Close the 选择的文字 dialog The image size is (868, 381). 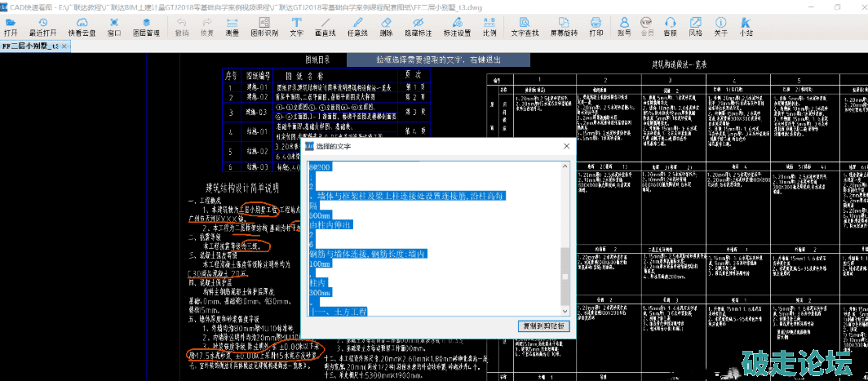[565, 145]
